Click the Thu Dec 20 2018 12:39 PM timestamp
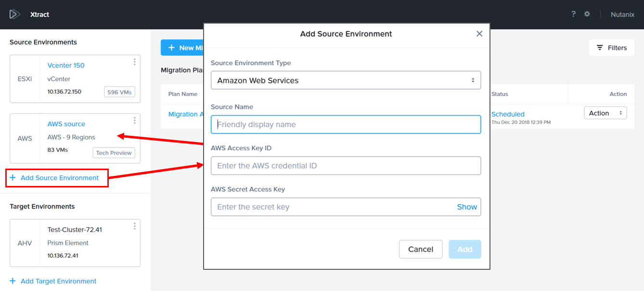Viewport: 644px width, 291px height. 521,122
